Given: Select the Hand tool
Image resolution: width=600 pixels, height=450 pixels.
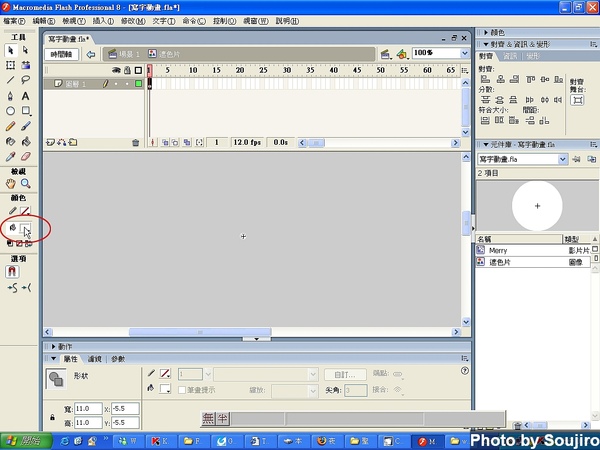Looking at the screenshot, I should coord(11,184).
